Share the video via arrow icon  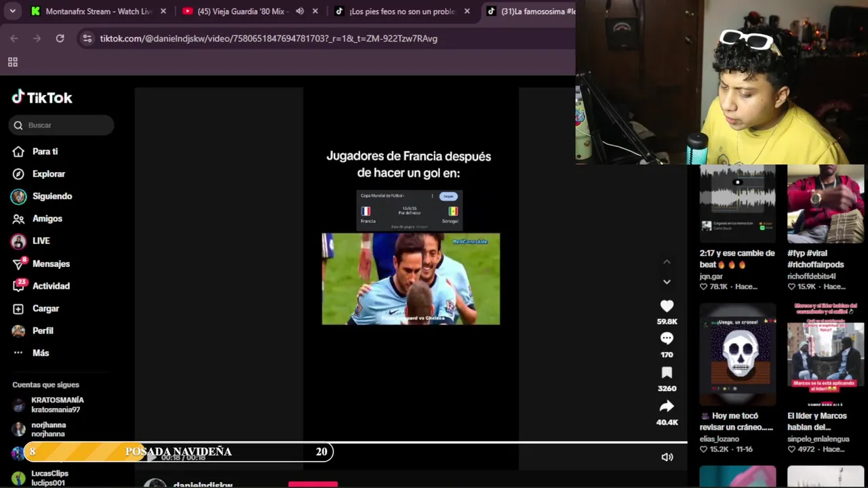(667, 407)
